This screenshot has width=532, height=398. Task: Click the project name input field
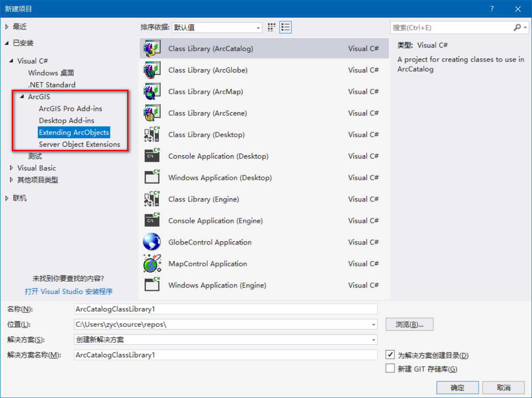click(226, 309)
